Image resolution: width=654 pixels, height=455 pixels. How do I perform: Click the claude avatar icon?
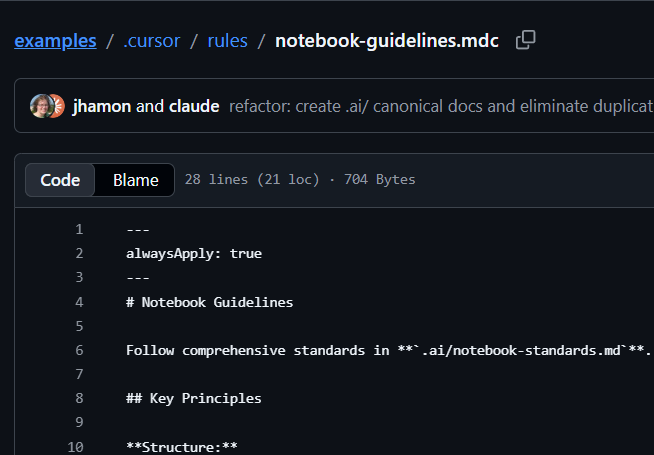[x=55, y=106]
